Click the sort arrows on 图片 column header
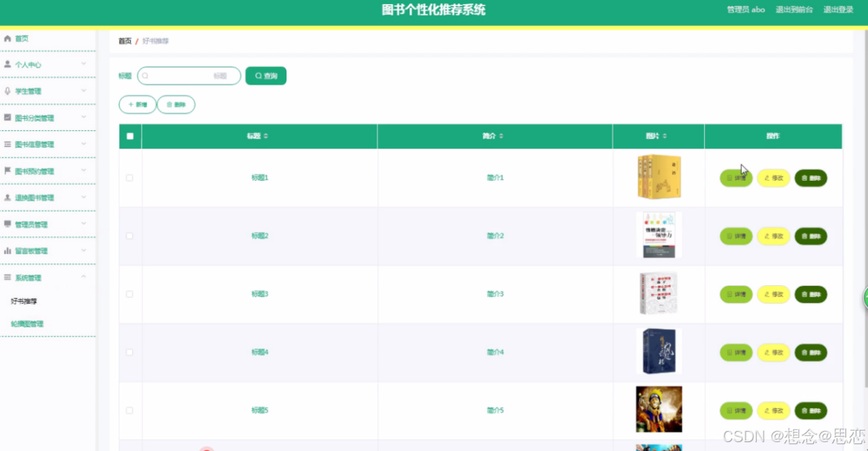Image resolution: width=868 pixels, height=451 pixels. pos(665,136)
